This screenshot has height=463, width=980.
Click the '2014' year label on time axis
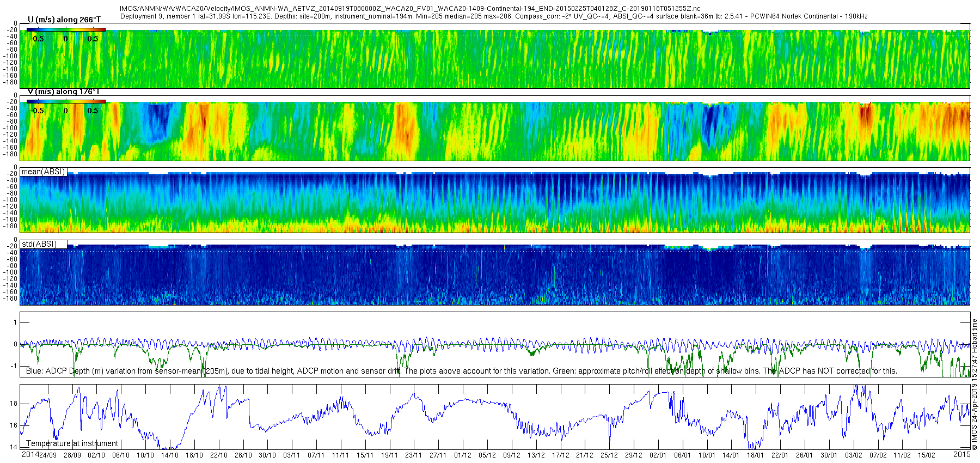pyautogui.click(x=30, y=454)
